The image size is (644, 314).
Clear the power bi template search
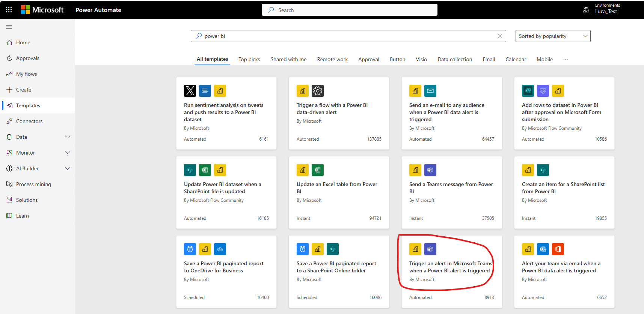point(500,36)
